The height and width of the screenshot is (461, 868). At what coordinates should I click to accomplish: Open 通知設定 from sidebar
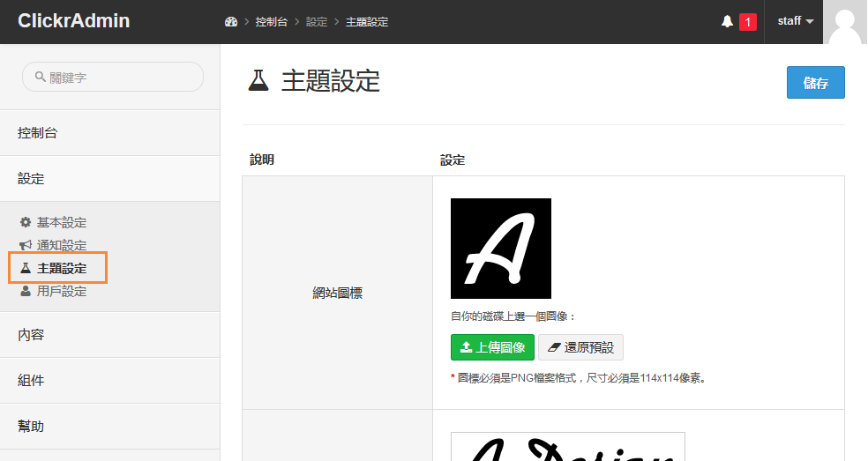pyautogui.click(x=62, y=245)
